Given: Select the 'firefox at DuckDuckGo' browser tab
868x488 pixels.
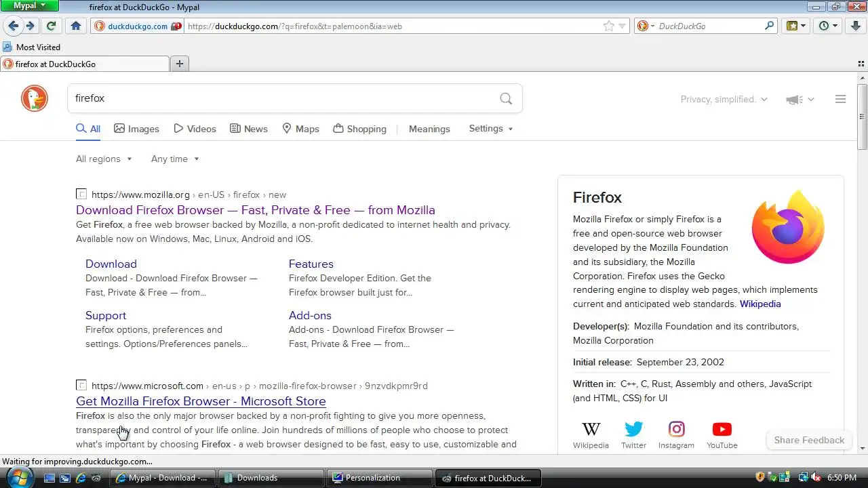Looking at the screenshot, I should point(85,64).
